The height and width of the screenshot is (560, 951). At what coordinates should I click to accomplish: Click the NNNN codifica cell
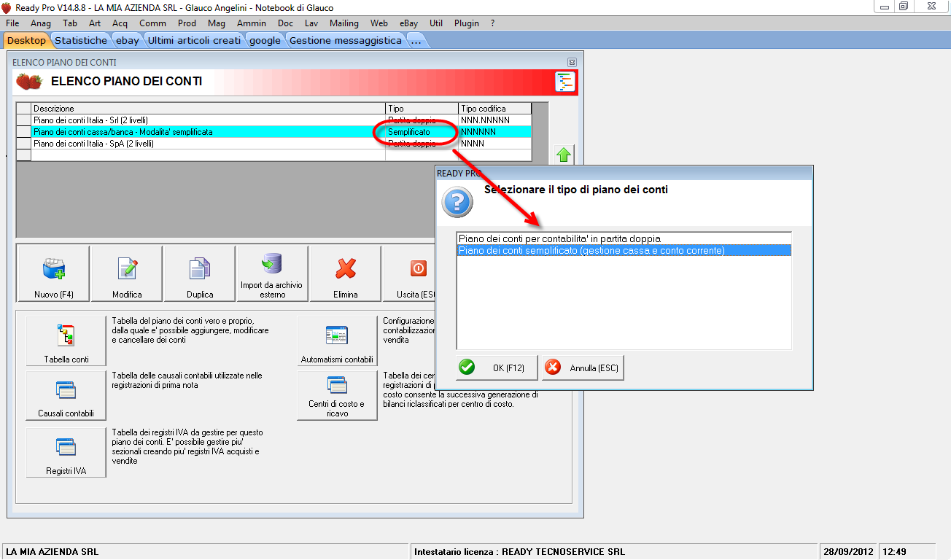tap(495, 143)
